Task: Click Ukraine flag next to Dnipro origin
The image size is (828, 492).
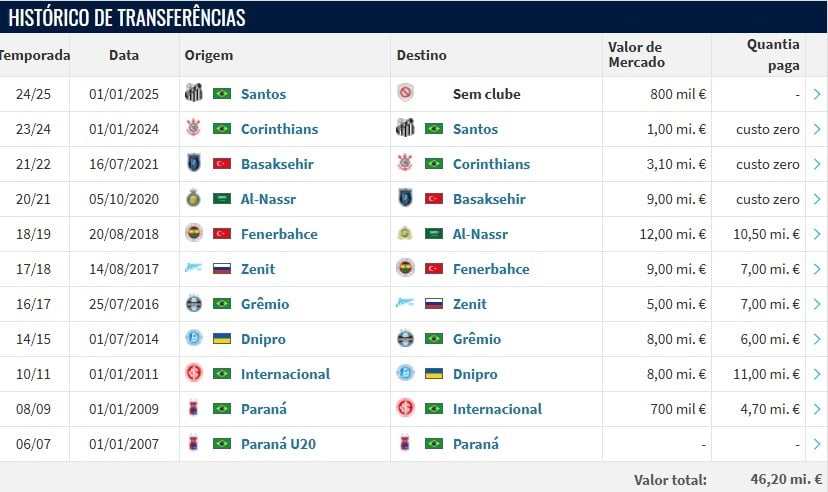Action: click(222, 338)
